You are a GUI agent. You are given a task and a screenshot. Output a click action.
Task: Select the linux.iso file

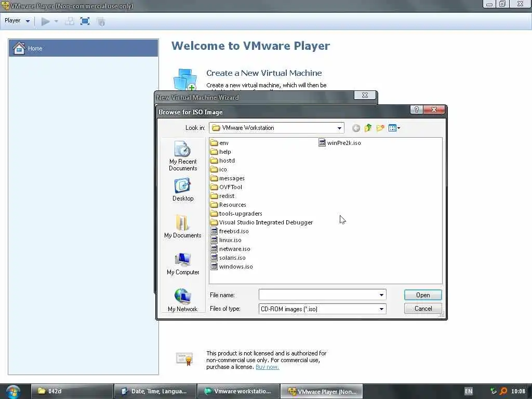pos(226,240)
